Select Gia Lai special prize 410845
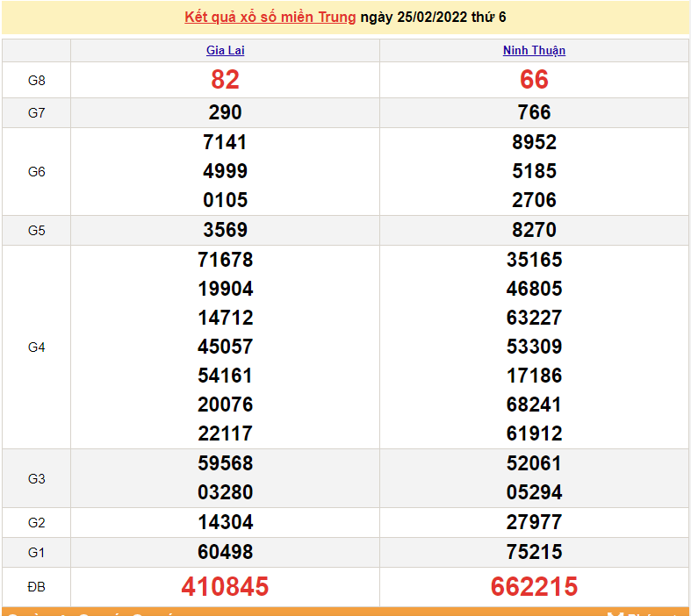The width and height of the screenshot is (691, 616). pyautogui.click(x=225, y=586)
